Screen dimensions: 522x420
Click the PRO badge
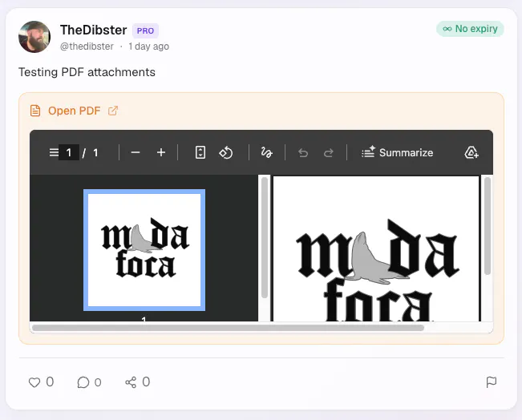tap(145, 31)
